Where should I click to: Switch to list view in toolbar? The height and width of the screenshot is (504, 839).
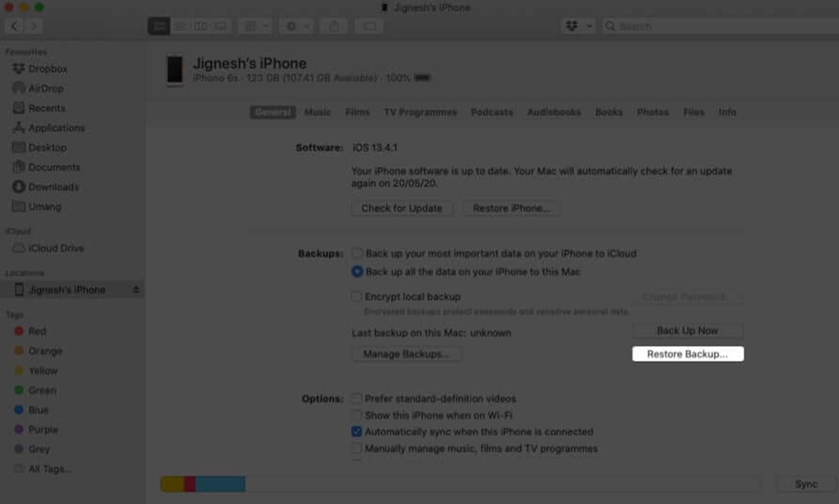click(x=180, y=26)
